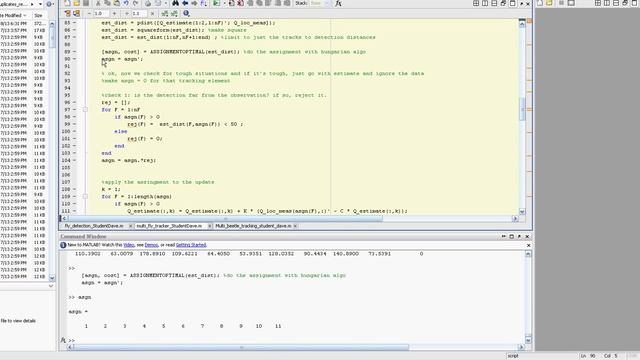The height and width of the screenshot is (360, 640).
Task: Decrement value with the minus button
Action: [89, 13]
